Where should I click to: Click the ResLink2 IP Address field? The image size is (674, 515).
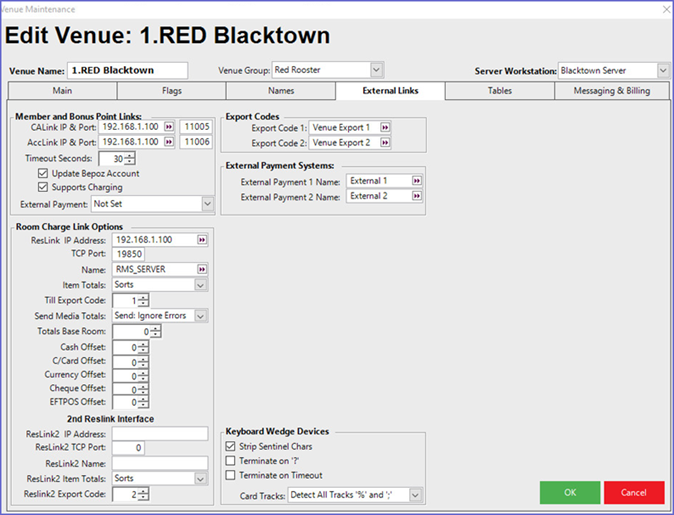point(160,433)
